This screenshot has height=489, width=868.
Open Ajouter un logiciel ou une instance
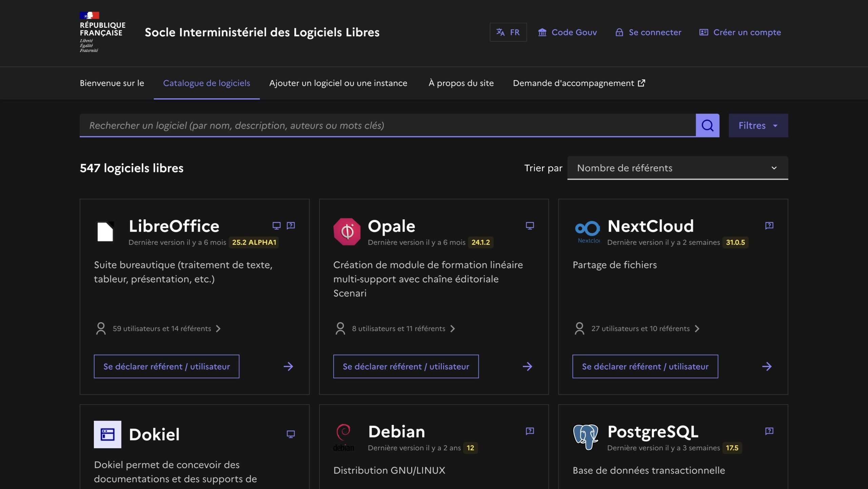(x=338, y=83)
